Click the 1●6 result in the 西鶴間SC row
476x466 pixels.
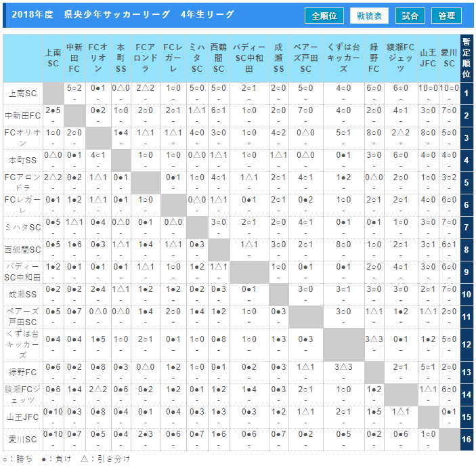pos(74,245)
